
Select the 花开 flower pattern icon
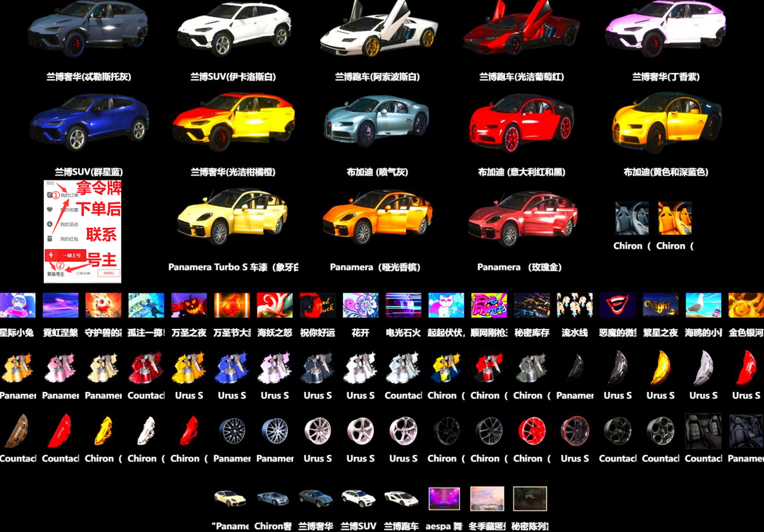[360, 306]
